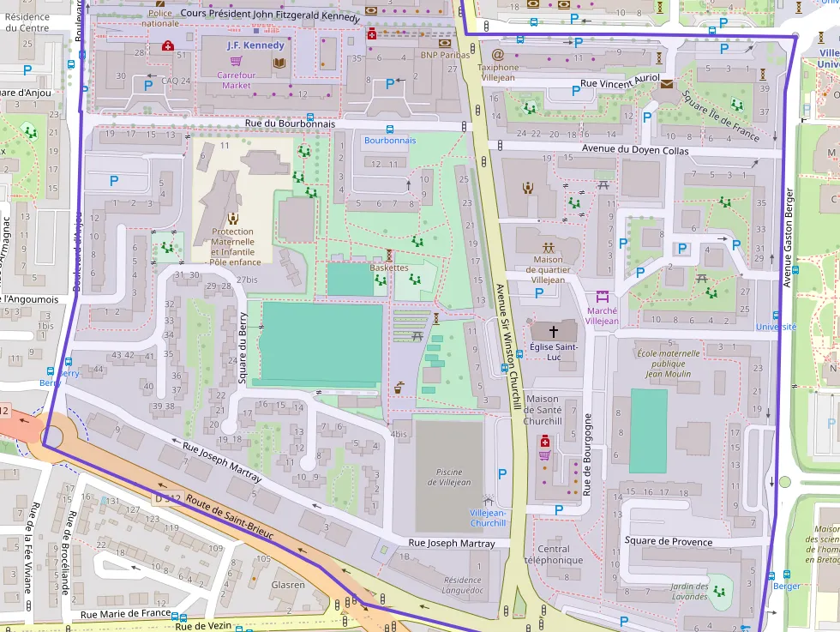Screen dimensions: 840x632
Task: Select the Bourbonnais bus stop icon
Action: (x=391, y=128)
